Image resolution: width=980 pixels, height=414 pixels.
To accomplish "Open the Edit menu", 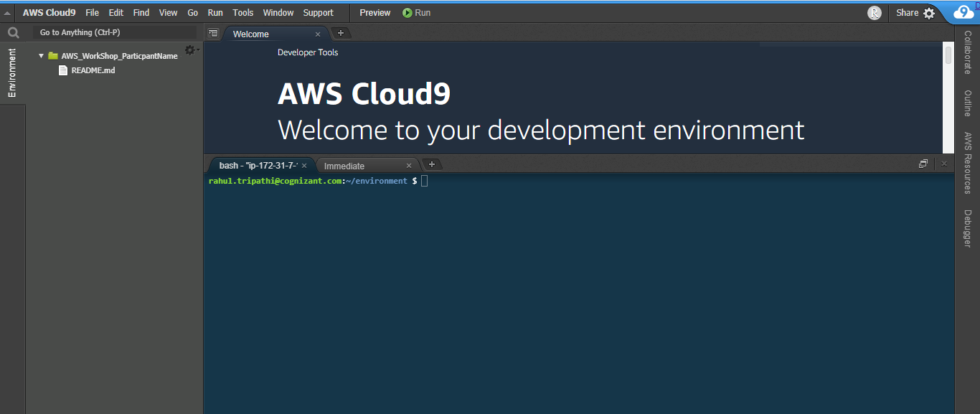I will click(116, 13).
